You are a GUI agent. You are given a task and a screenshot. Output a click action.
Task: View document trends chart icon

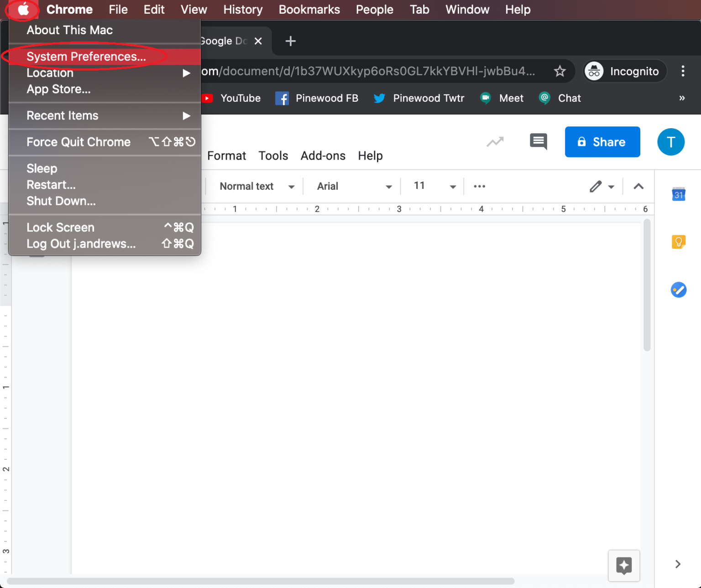click(x=495, y=142)
